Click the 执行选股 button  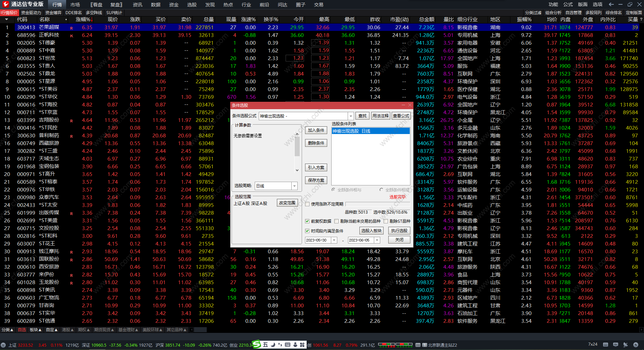pyautogui.click(x=399, y=230)
